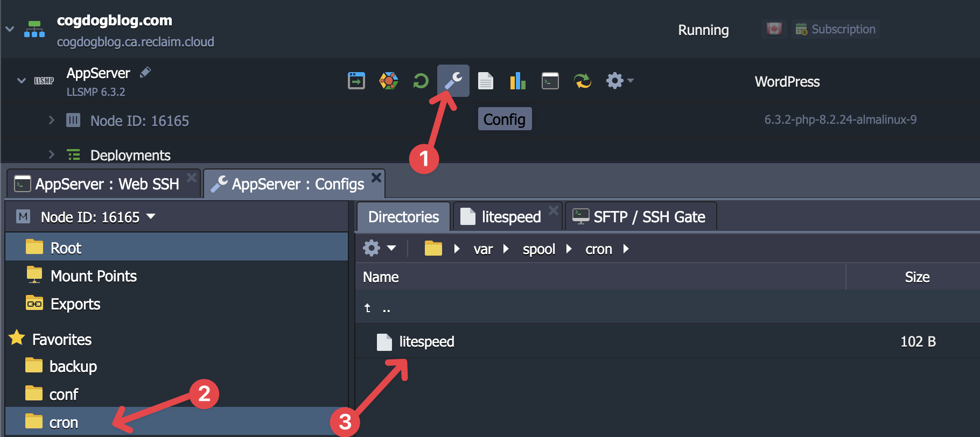Click spool in the breadcrumb path
This screenshot has height=437, width=980.
pyautogui.click(x=538, y=249)
